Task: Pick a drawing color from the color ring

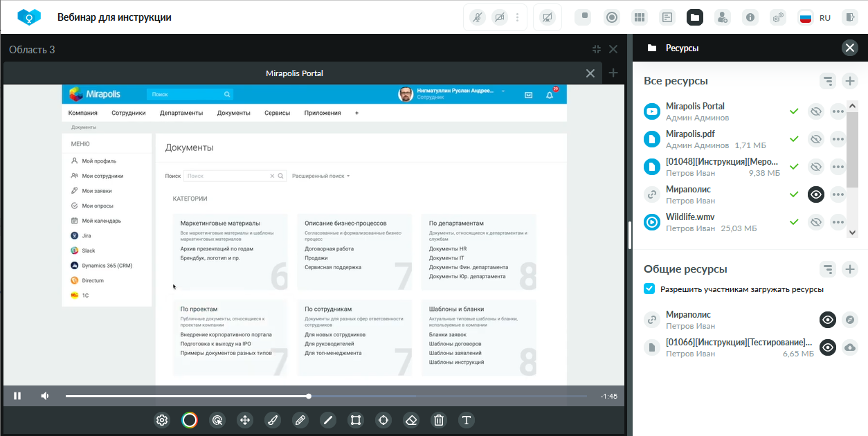Action: (x=190, y=420)
